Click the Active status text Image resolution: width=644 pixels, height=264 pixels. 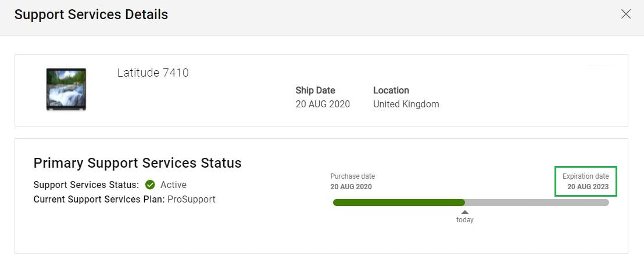[x=173, y=185]
